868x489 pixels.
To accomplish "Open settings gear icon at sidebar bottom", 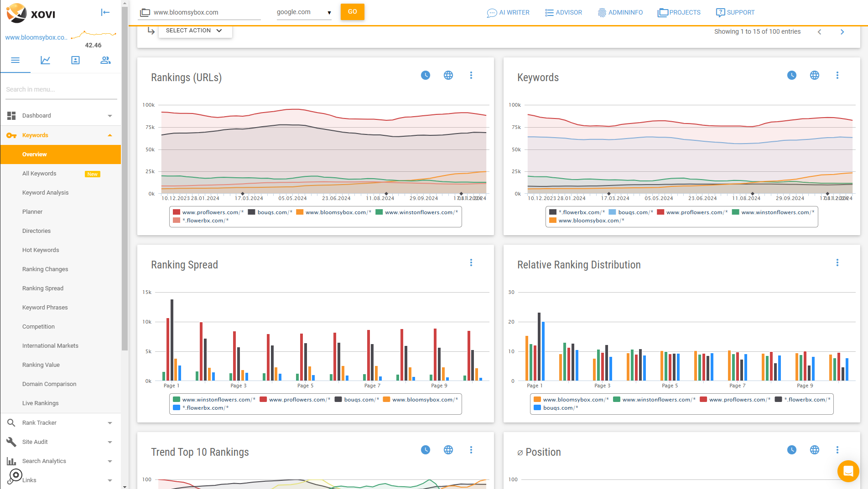I will (x=16, y=475).
